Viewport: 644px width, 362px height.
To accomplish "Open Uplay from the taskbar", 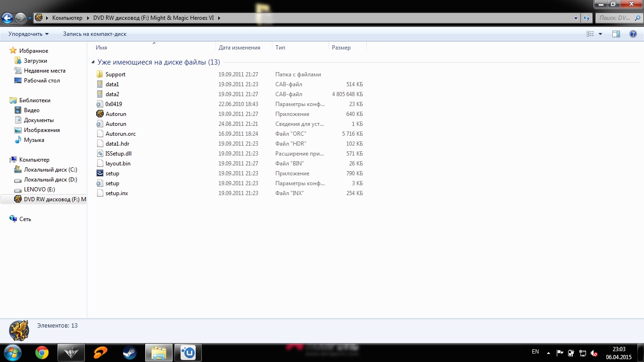I will (188, 352).
